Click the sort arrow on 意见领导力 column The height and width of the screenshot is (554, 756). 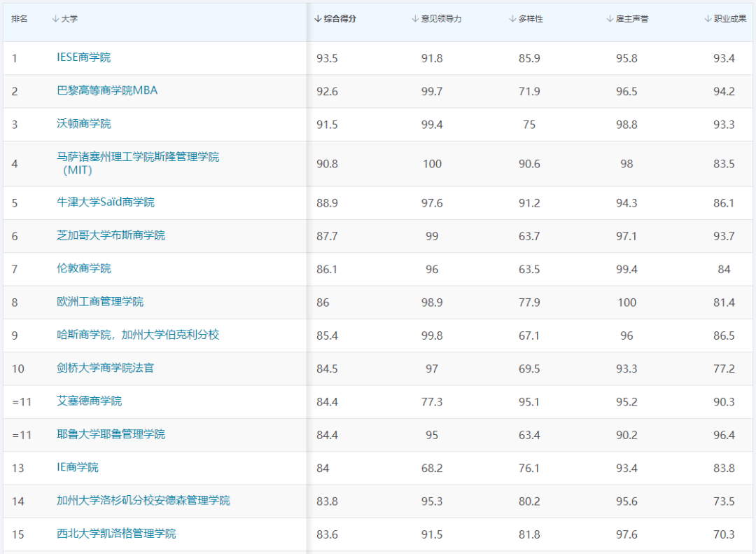(416, 19)
